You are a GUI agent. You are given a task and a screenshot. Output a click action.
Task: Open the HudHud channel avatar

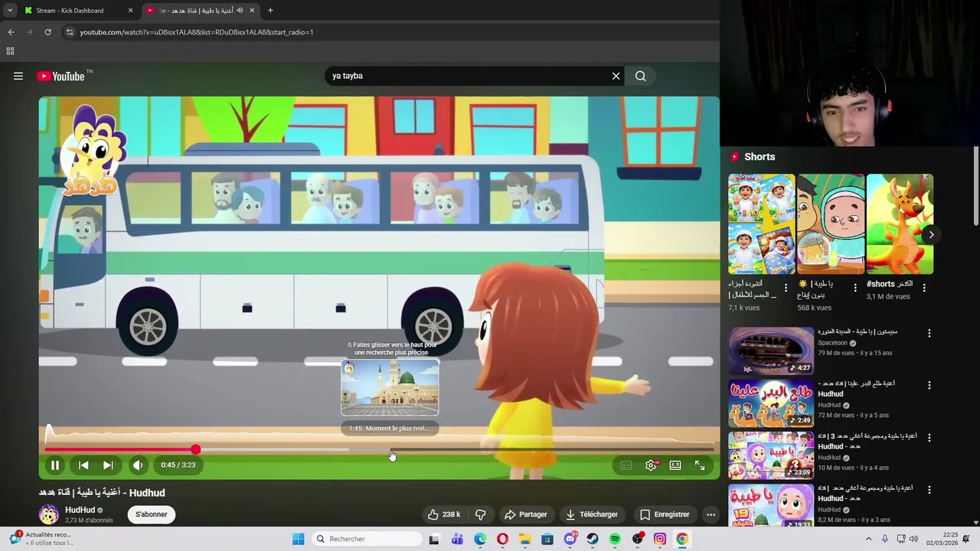pos(49,514)
